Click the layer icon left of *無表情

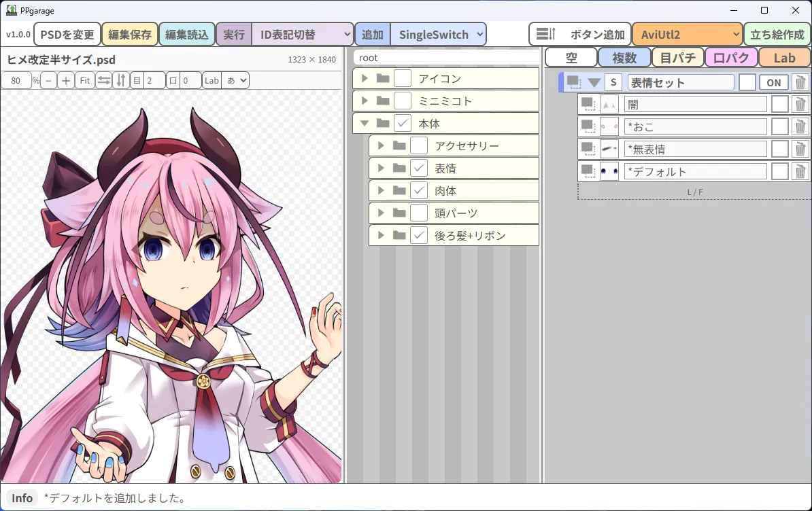(588, 149)
